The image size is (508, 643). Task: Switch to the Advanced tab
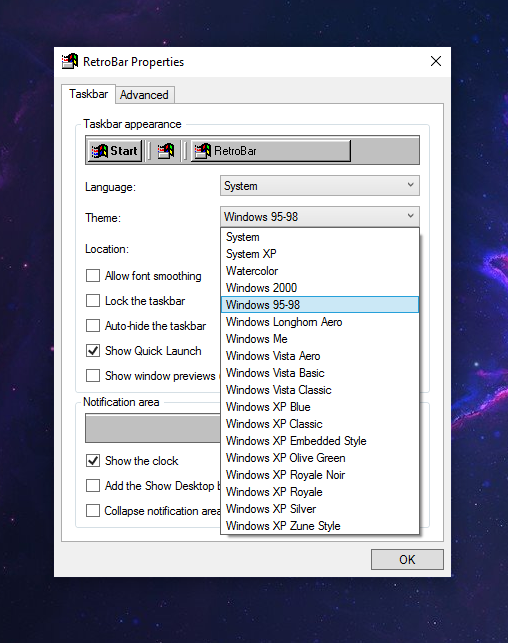pyautogui.click(x=144, y=95)
